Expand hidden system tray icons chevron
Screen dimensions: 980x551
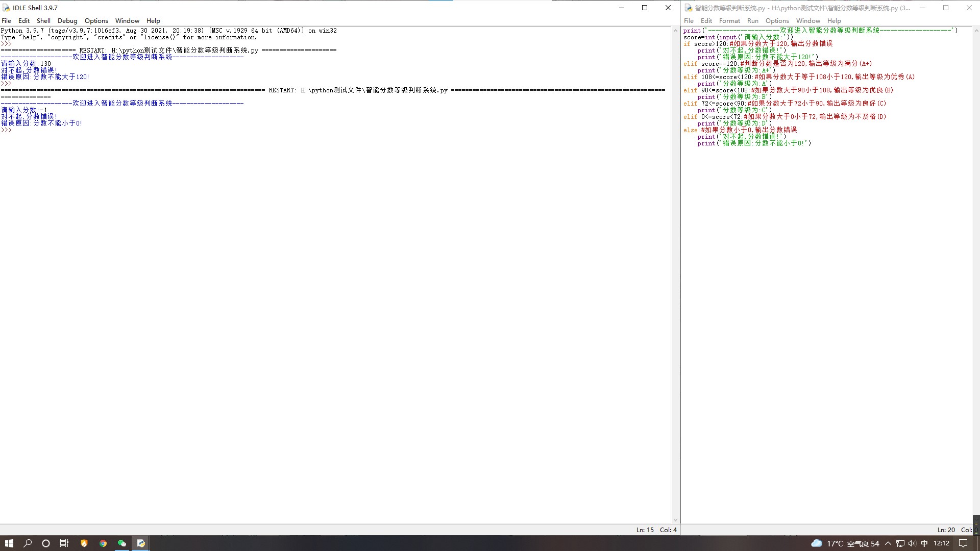click(888, 543)
